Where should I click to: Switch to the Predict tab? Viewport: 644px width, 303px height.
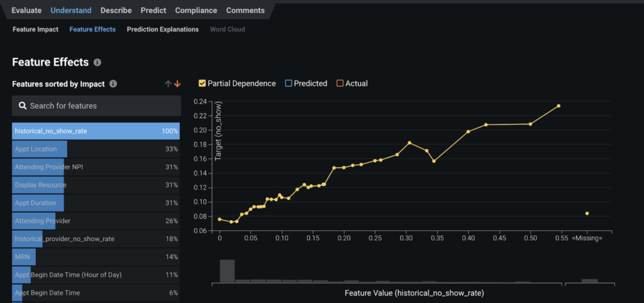coord(153,10)
